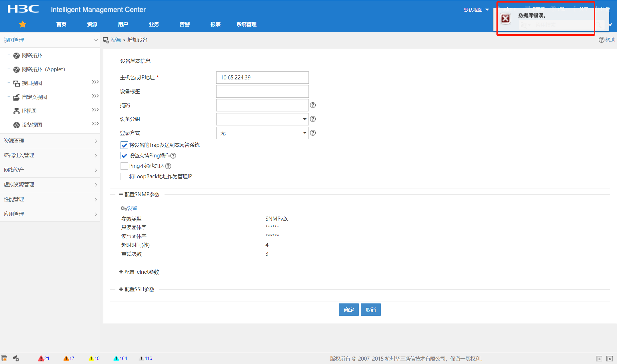Click the help icon next to 设备支持Ping操作
617x364 pixels.
pyautogui.click(x=173, y=156)
